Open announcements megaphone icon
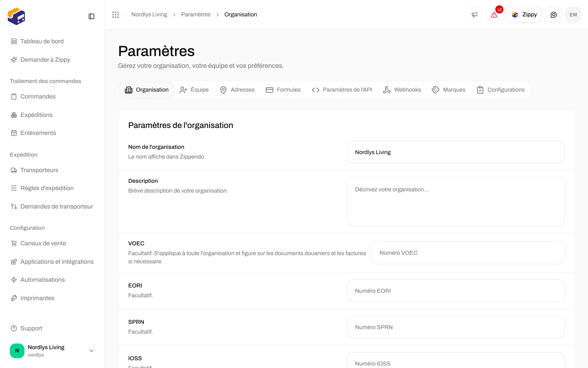Image resolution: width=588 pixels, height=368 pixels. click(474, 15)
